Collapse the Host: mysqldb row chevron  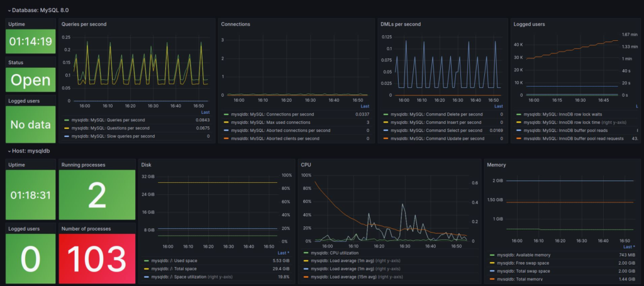[9, 151]
